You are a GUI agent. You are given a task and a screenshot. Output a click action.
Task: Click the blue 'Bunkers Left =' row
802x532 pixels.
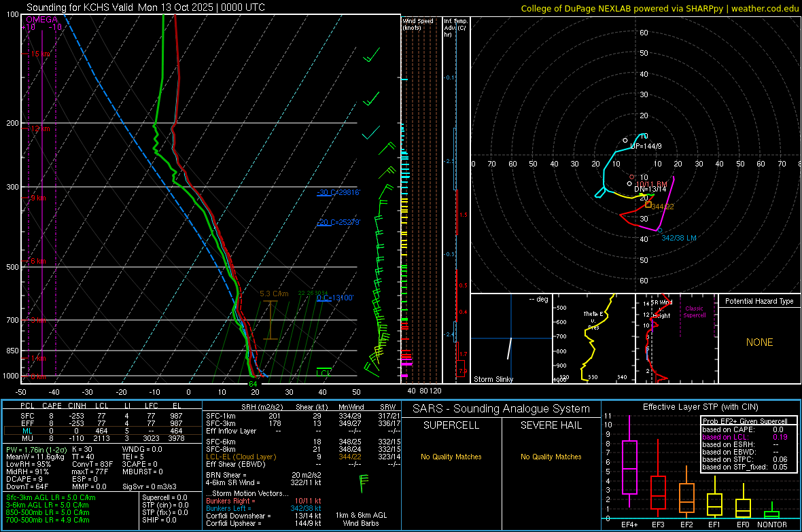(264, 508)
